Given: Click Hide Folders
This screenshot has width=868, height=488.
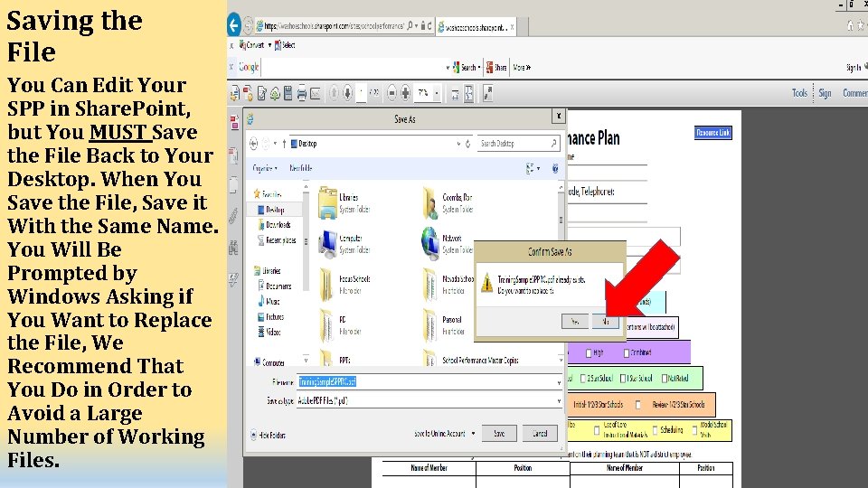Looking at the screenshot, I should (268, 436).
